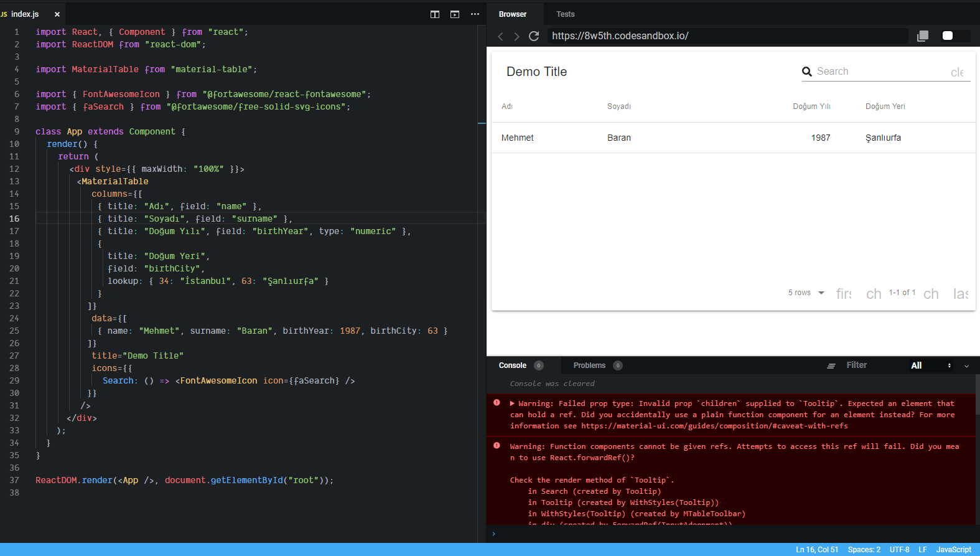Click the "Demo Title" string on line 27

(x=153, y=356)
